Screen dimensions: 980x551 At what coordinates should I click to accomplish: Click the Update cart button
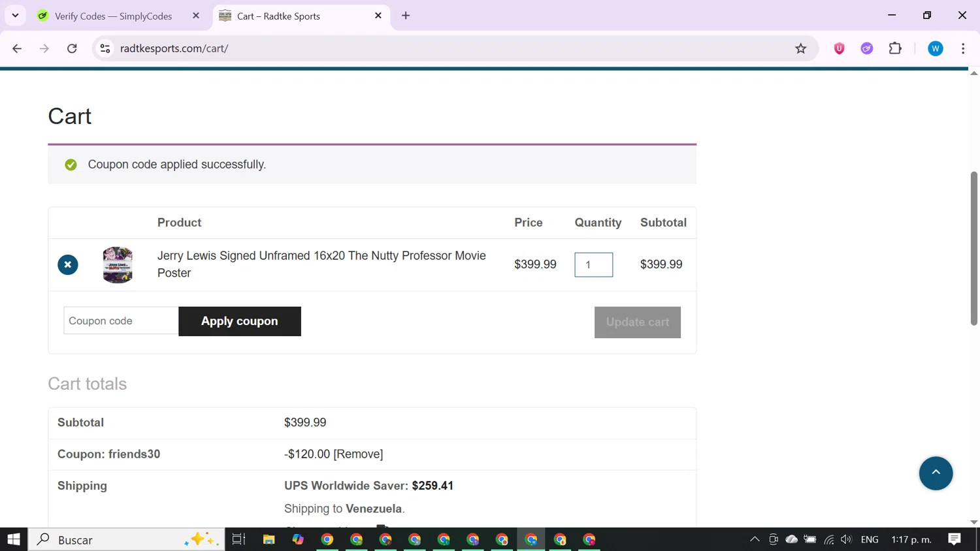[x=638, y=322]
